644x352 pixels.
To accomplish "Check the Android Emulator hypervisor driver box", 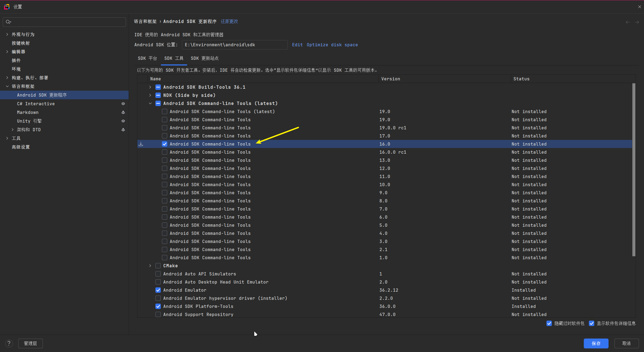I will click(158, 298).
